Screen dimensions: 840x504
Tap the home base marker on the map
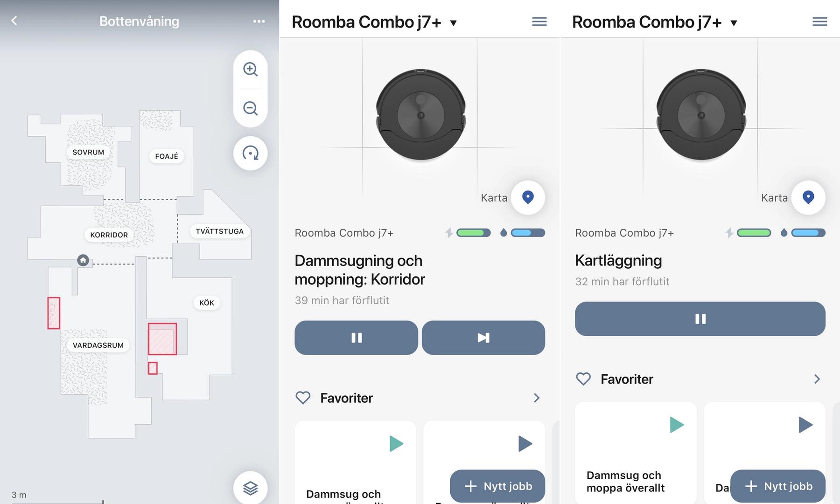(x=83, y=260)
